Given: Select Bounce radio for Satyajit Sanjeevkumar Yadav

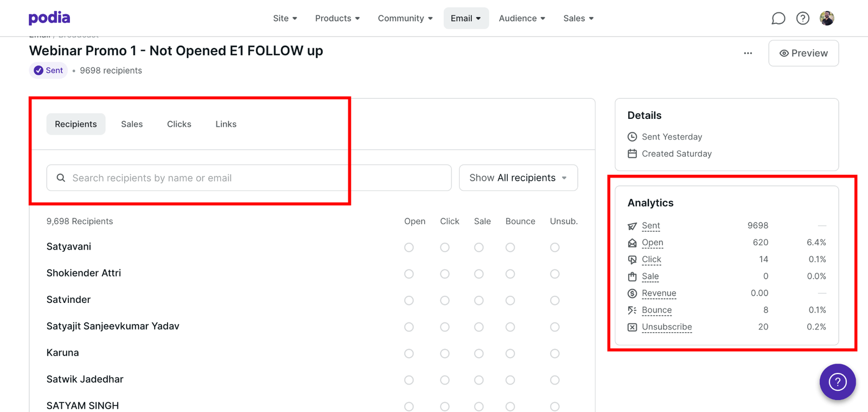Looking at the screenshot, I should 510,327.
